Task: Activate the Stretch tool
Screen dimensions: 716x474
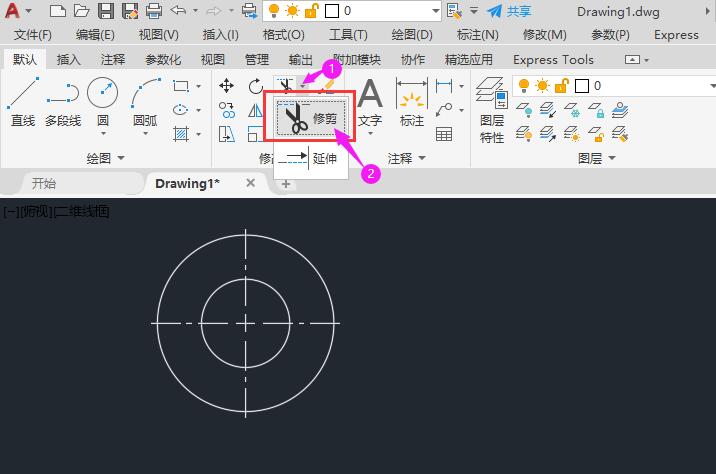Action: 226,134
